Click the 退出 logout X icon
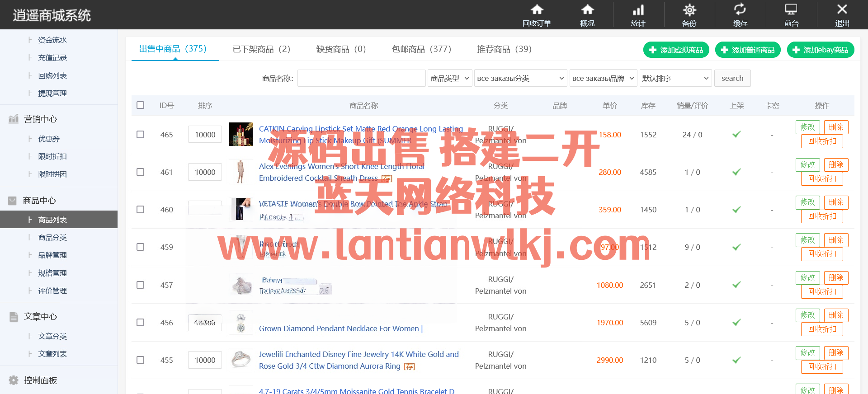This screenshot has width=868, height=394. click(x=842, y=10)
